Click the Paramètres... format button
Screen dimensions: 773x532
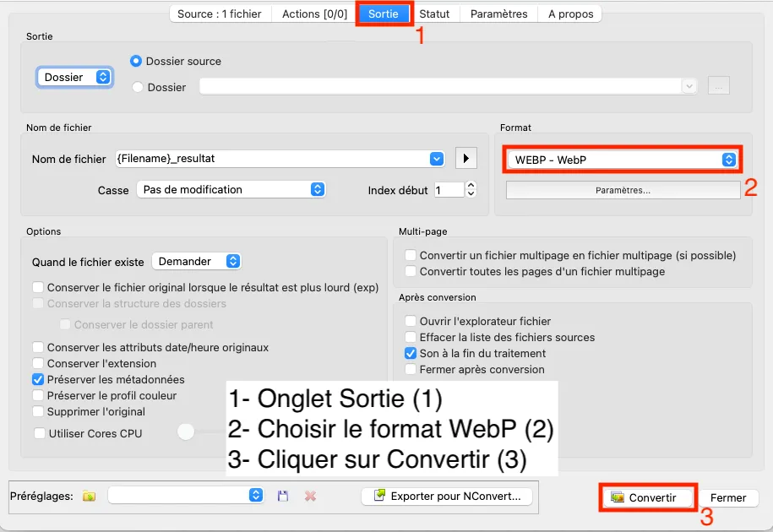(x=623, y=190)
